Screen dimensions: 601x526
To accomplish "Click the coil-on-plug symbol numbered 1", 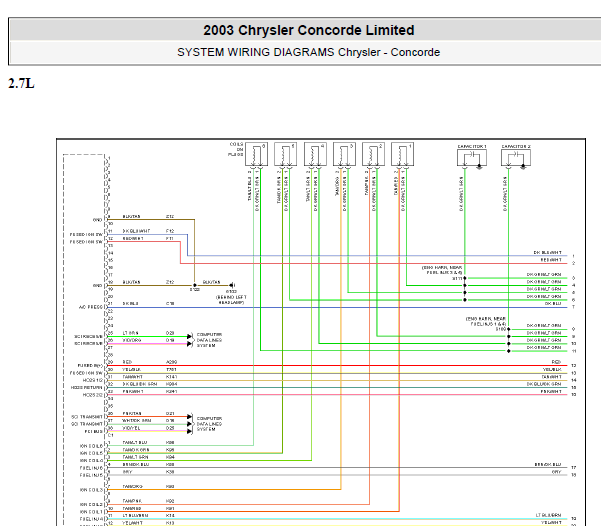I will [x=402, y=154].
